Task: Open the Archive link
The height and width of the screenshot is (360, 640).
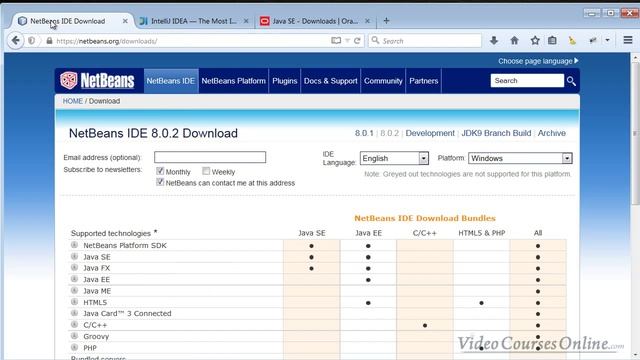Action: (x=551, y=133)
